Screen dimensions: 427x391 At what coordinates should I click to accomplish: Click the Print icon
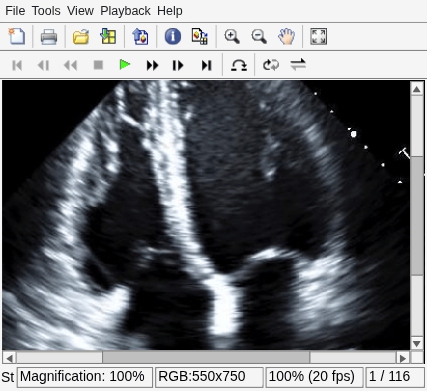(49, 36)
